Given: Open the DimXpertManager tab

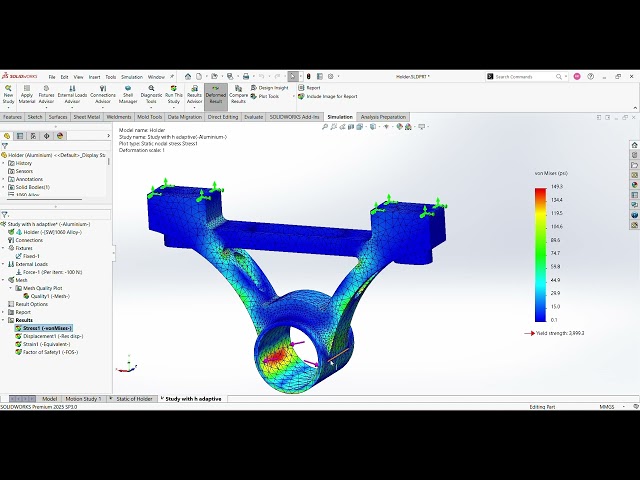Looking at the screenshot, I should (47, 136).
